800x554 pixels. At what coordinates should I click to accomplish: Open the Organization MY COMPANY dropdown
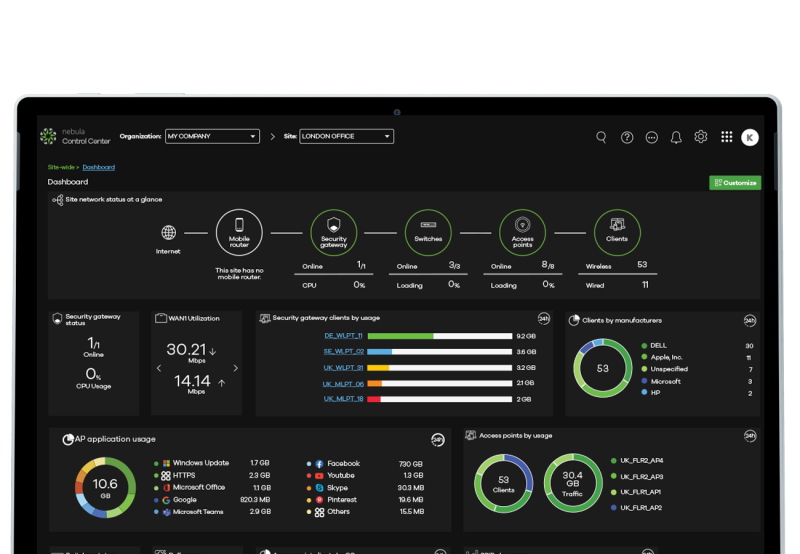click(x=212, y=136)
